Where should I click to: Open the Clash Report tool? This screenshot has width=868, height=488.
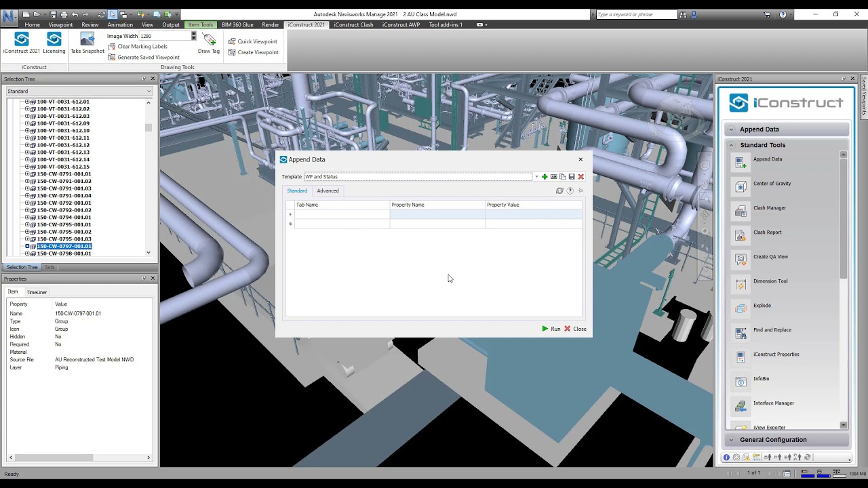pyautogui.click(x=767, y=232)
